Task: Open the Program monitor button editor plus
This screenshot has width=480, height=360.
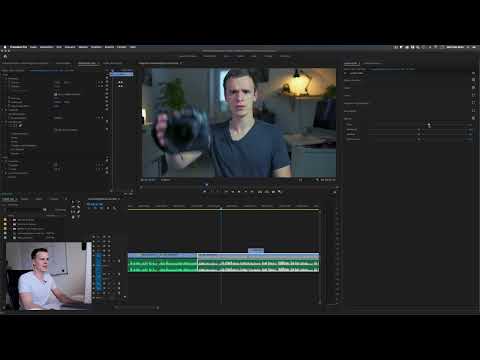Action: [x=334, y=192]
